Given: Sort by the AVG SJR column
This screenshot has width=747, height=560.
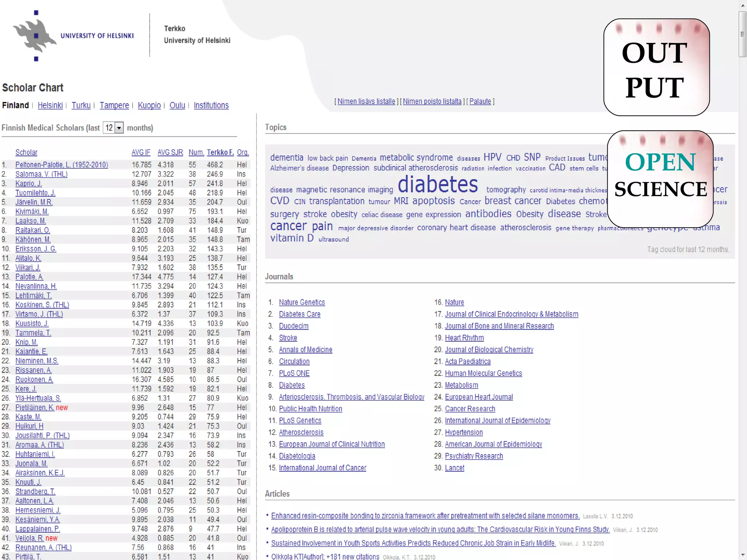Looking at the screenshot, I should [x=170, y=152].
